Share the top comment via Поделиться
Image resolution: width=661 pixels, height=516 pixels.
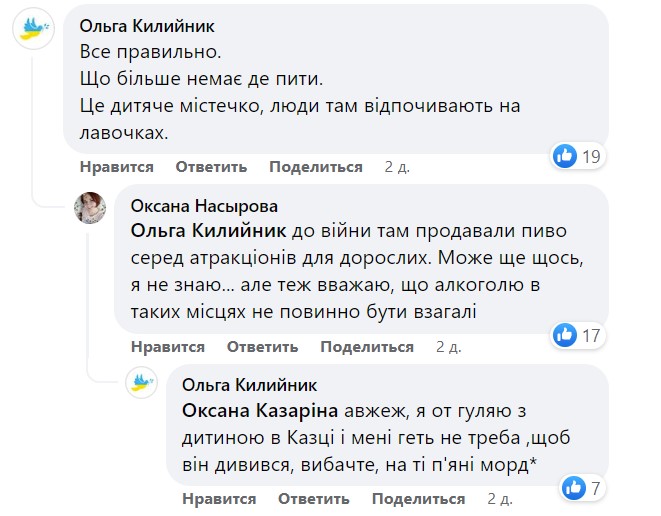(x=315, y=167)
